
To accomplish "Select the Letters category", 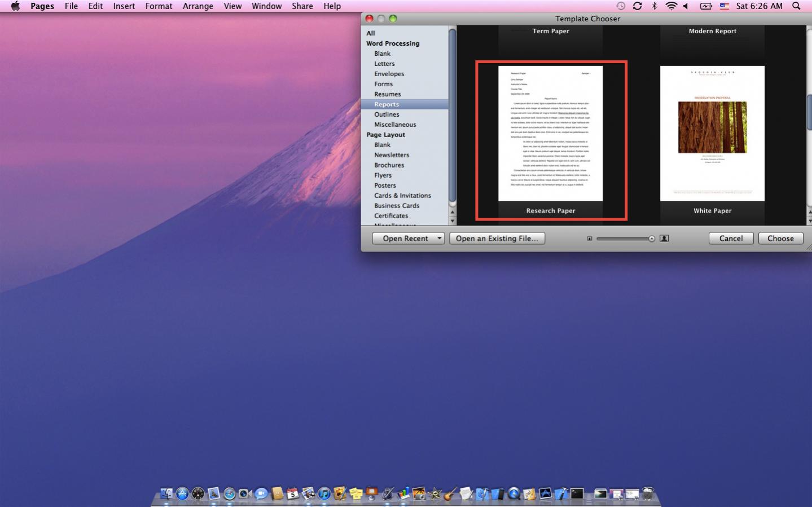I will (x=384, y=64).
